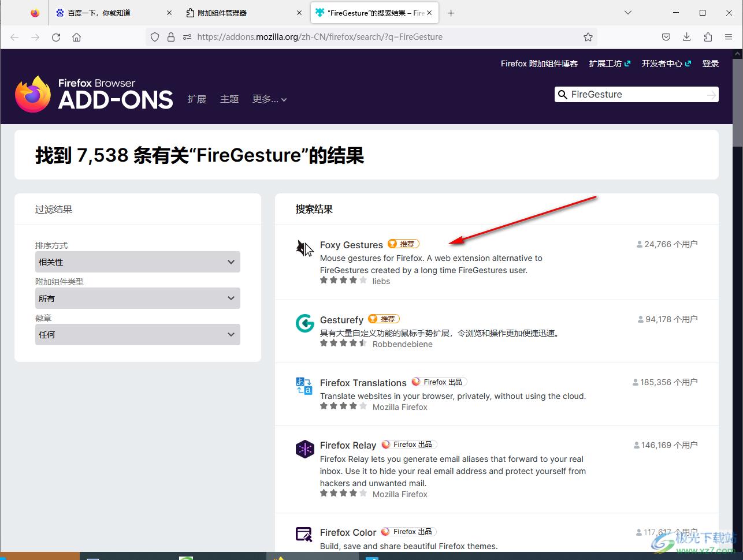Image resolution: width=743 pixels, height=560 pixels.
Task: Open Firefox 附加组件博客 link
Action: click(539, 64)
